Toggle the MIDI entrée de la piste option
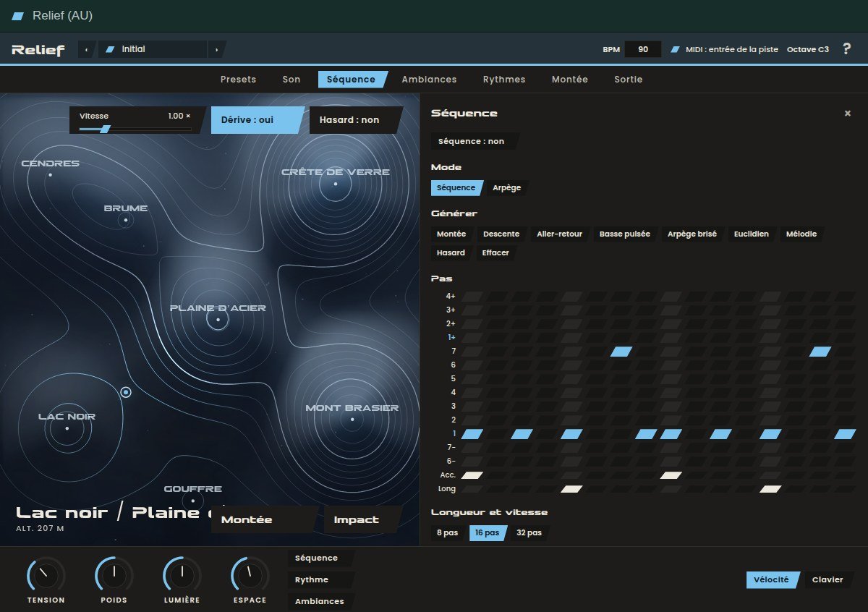Viewport: 868px width, 612px height. [x=724, y=49]
